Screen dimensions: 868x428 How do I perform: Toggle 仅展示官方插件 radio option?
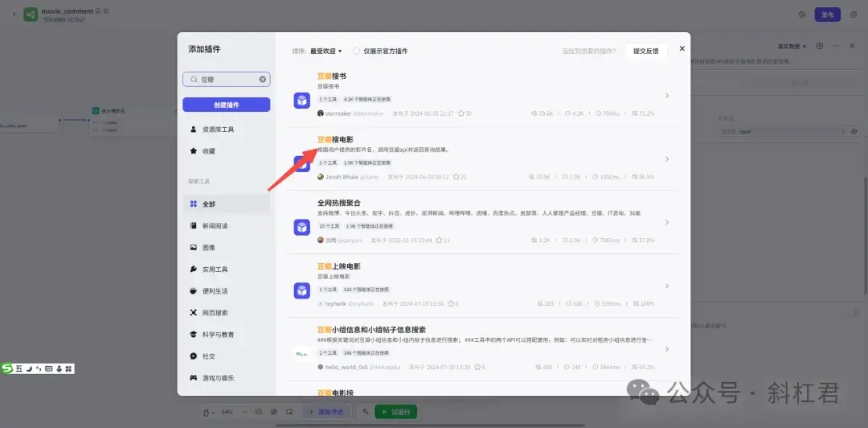tap(357, 51)
